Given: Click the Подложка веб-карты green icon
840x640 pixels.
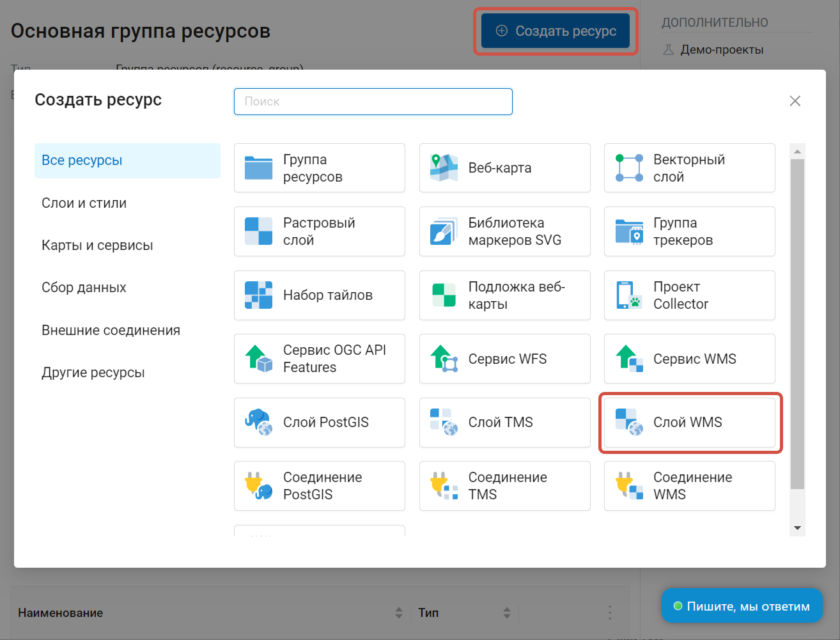Looking at the screenshot, I should (x=444, y=295).
